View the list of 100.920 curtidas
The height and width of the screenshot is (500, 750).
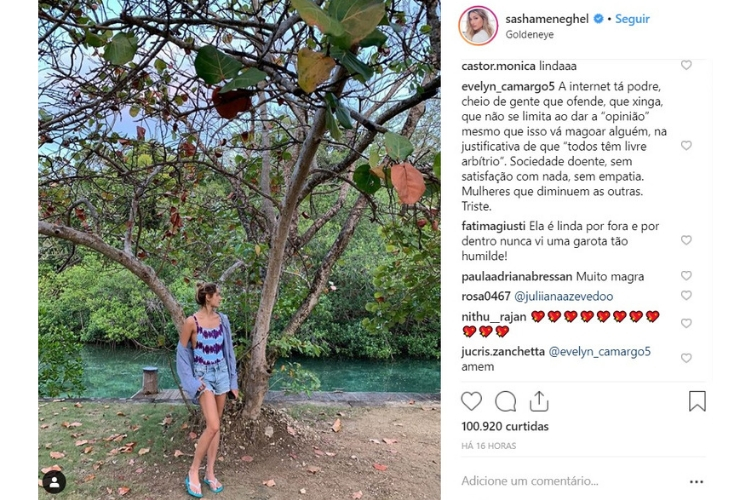[505, 426]
